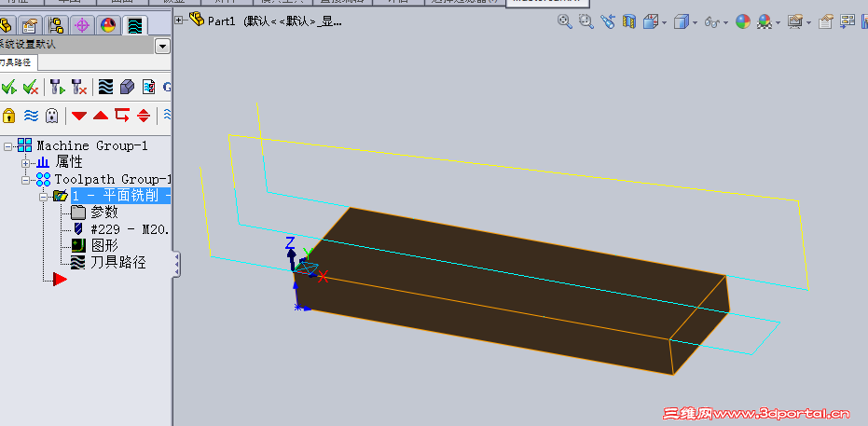The width and height of the screenshot is (868, 426).
Task: Expand the 属性 properties node
Action: pyautogui.click(x=25, y=163)
